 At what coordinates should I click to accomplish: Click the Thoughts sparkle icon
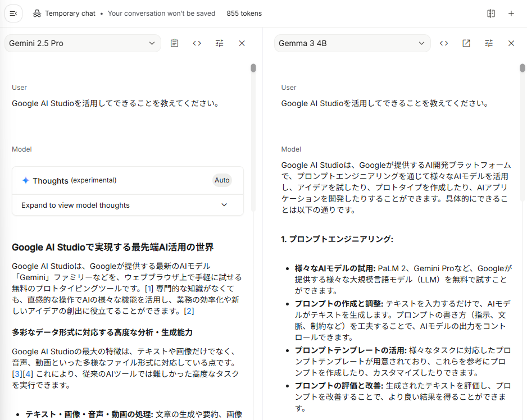(25, 180)
